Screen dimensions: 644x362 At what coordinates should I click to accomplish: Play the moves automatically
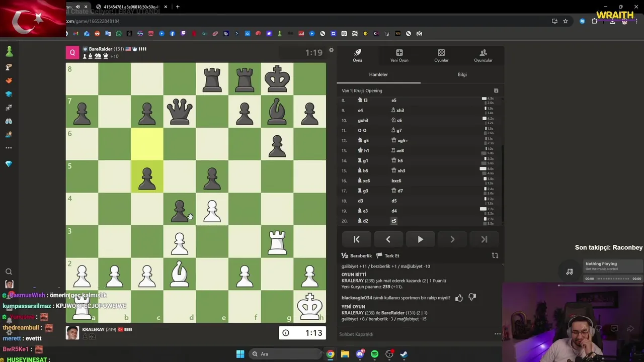click(x=420, y=240)
